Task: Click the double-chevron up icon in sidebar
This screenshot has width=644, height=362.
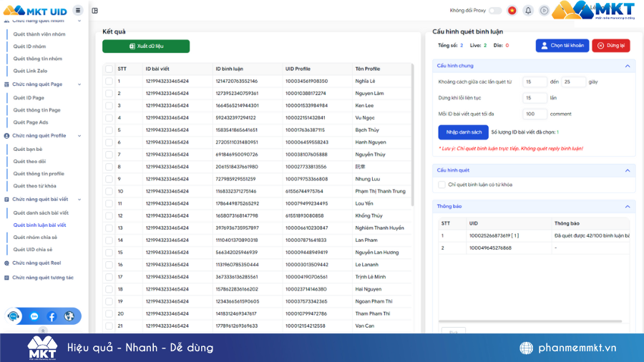Action: point(43,331)
